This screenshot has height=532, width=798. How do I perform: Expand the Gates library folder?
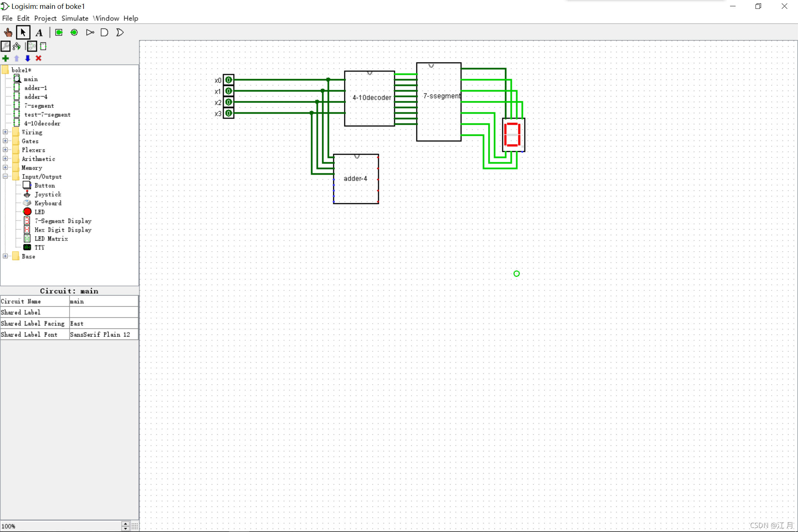click(5, 141)
